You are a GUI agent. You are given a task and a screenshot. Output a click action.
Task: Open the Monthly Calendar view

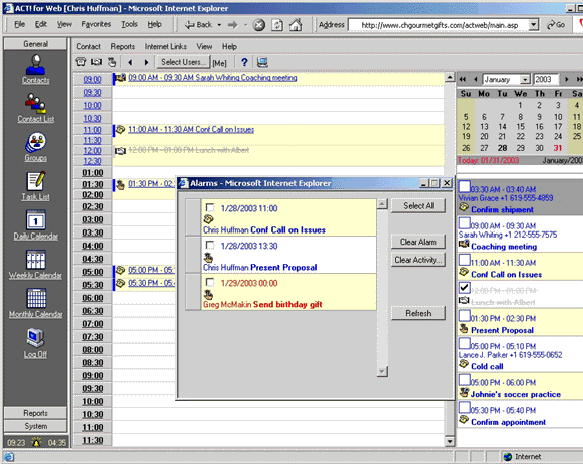pyautogui.click(x=36, y=303)
